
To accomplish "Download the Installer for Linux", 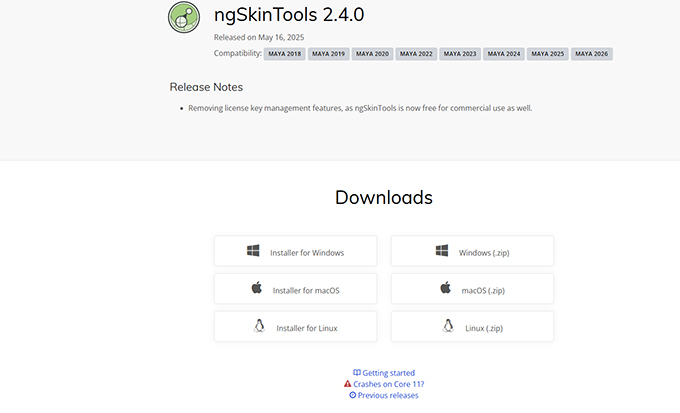I will pyautogui.click(x=296, y=327).
